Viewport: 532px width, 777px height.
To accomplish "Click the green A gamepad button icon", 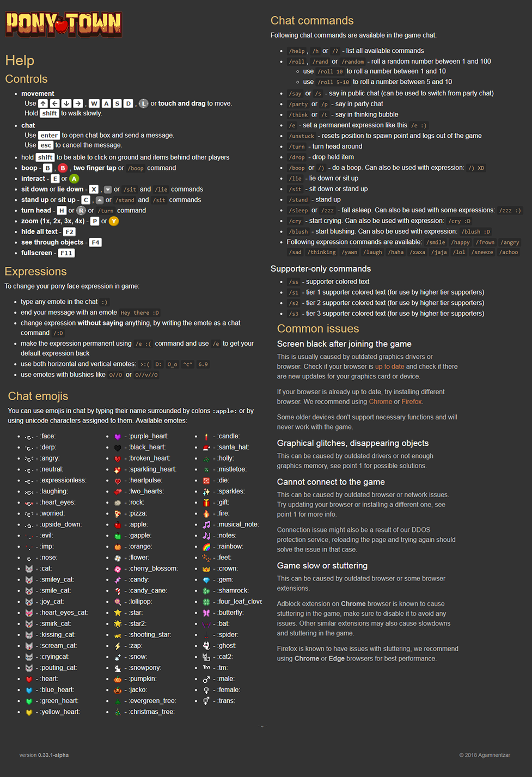I will tap(74, 179).
